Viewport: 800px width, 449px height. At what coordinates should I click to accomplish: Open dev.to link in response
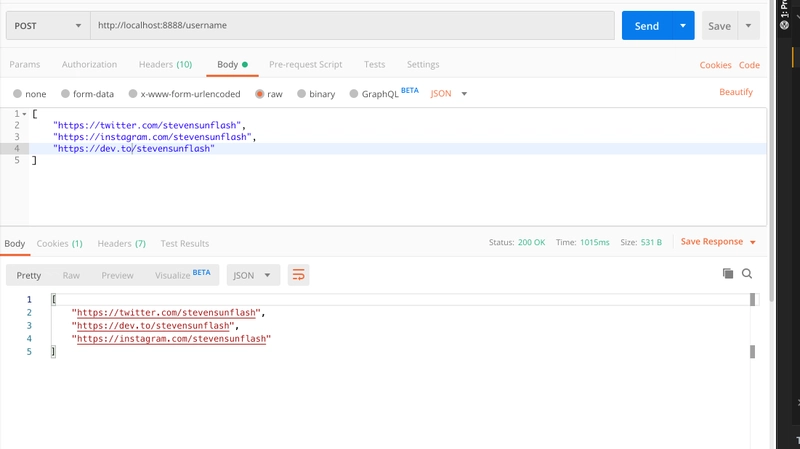click(153, 326)
